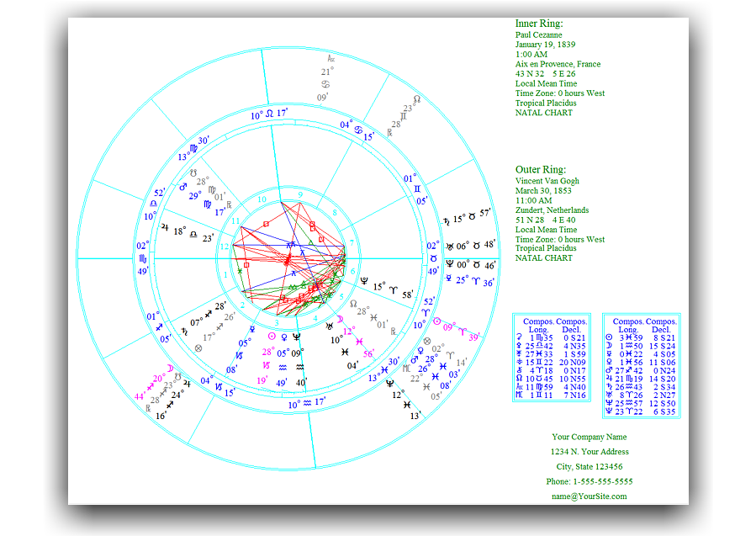Screen dimensions: 756x536
Task: Click the "20 N09" declination value
Action: 573,362
